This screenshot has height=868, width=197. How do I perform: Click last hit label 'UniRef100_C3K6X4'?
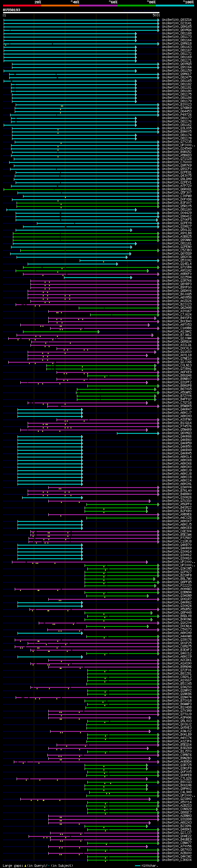pos(177,860)
